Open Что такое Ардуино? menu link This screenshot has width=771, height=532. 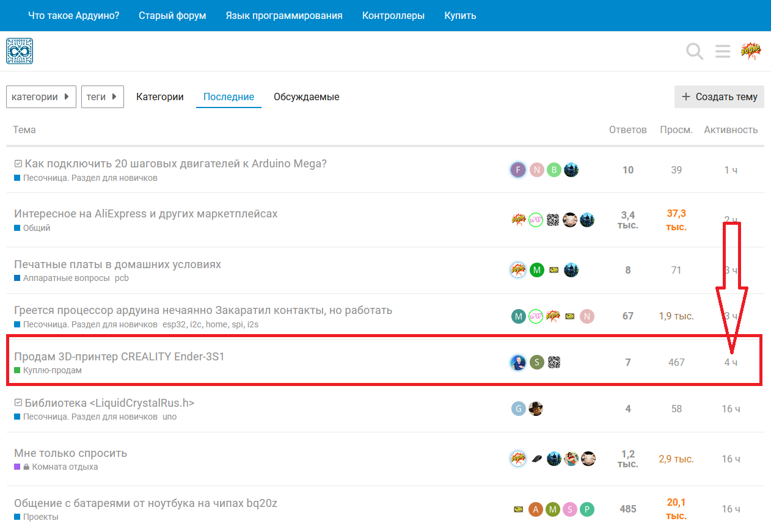pyautogui.click(x=73, y=16)
